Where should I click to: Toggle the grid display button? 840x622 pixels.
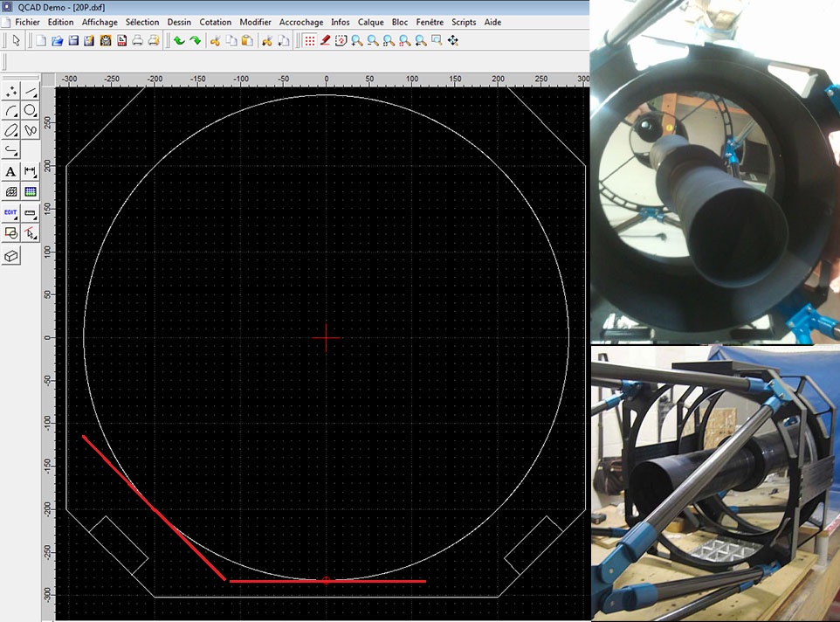point(310,40)
